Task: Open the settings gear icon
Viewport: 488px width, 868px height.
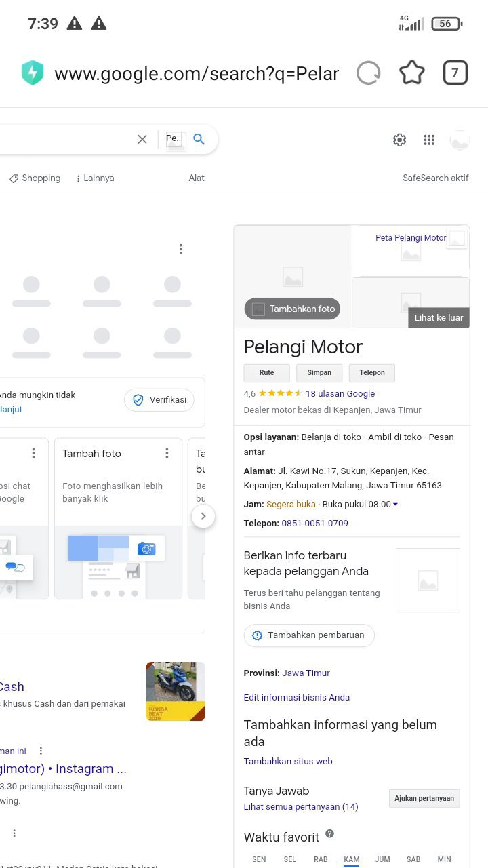Action: point(400,140)
